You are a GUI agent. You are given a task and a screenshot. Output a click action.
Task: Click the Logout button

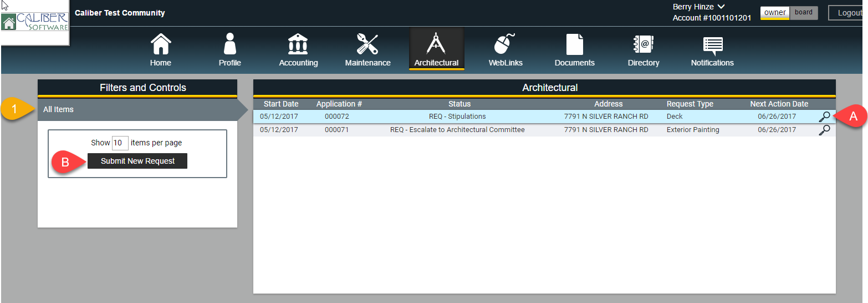(848, 13)
